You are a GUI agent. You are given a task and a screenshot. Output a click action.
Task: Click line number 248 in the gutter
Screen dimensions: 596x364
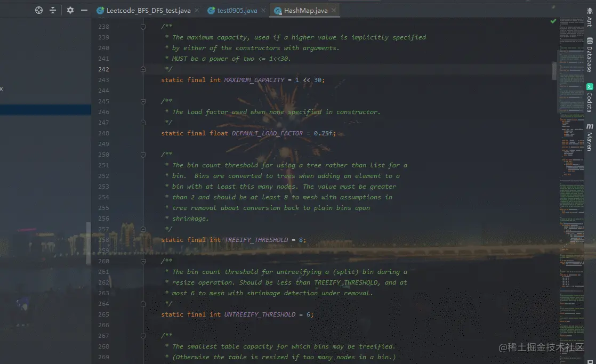(x=103, y=133)
